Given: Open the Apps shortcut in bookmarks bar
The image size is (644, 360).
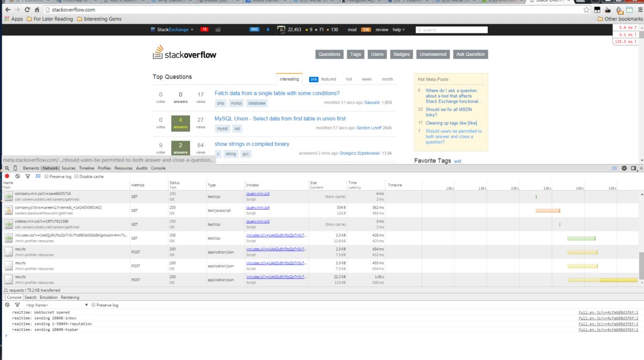Looking at the screenshot, I should (x=13, y=19).
